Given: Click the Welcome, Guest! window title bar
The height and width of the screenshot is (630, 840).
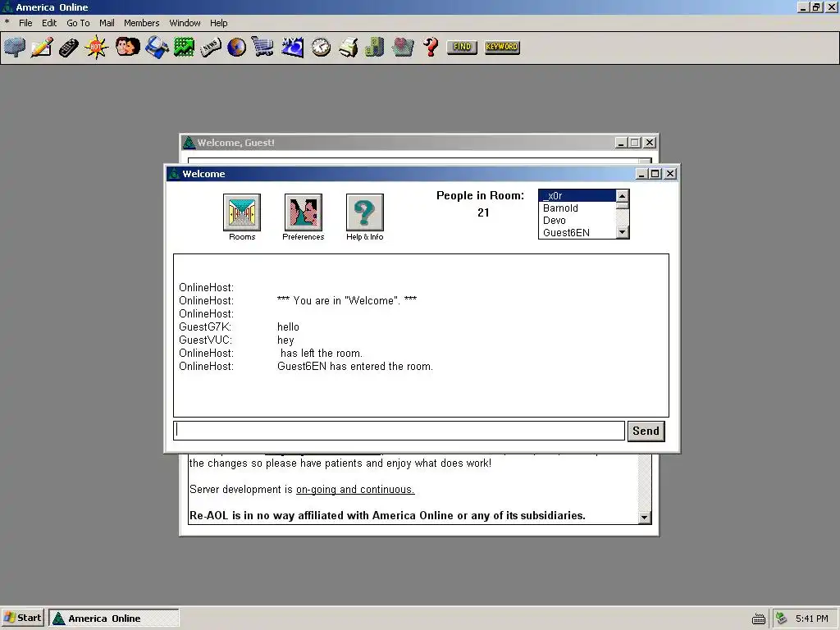Looking at the screenshot, I should click(396, 143).
